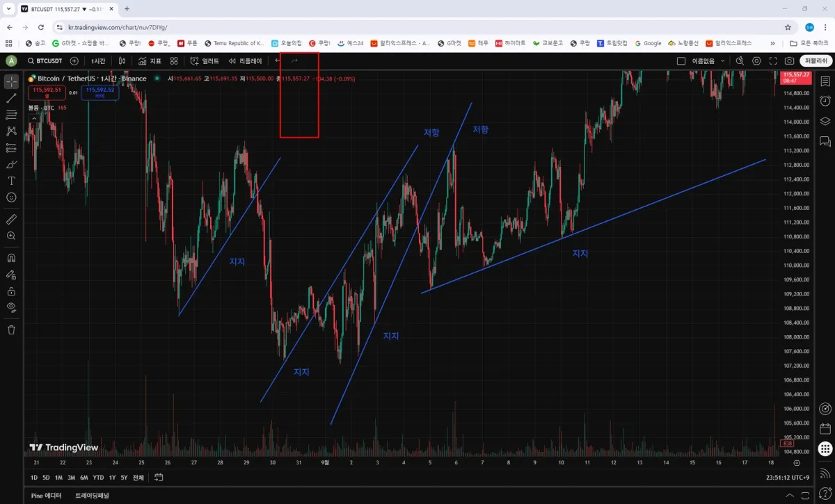Open the 1시간 interval dropdown
Image resolution: width=835 pixels, height=504 pixels.
(x=98, y=61)
